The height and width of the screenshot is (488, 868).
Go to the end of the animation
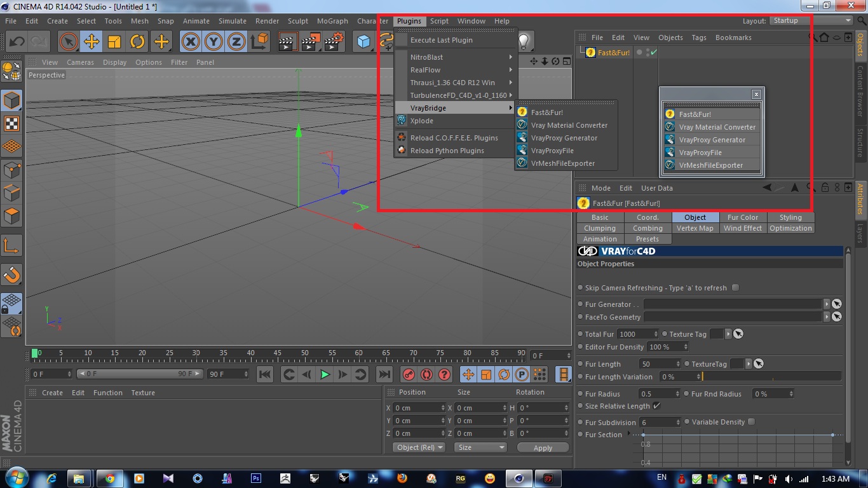(384, 374)
